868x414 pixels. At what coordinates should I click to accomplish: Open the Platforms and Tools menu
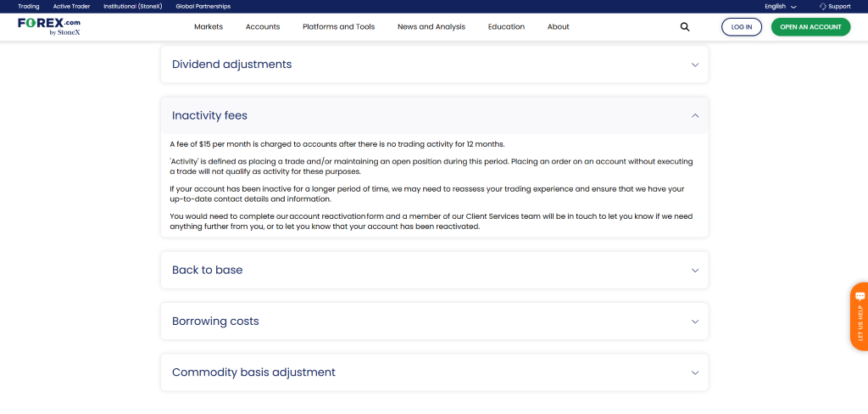click(x=338, y=27)
